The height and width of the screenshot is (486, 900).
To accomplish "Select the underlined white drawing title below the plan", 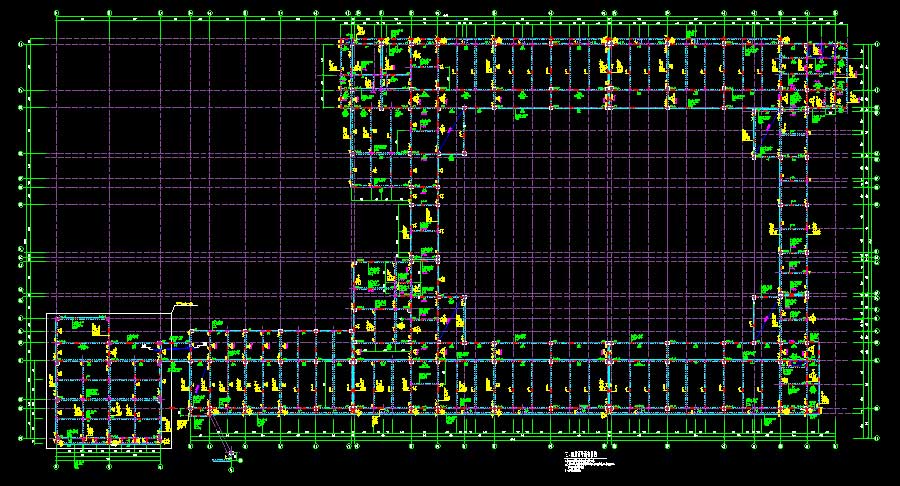I will pos(581,454).
